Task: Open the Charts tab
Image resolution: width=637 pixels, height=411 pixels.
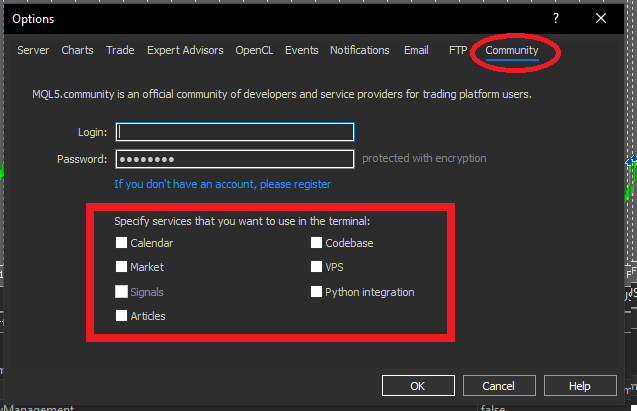Action: point(77,50)
